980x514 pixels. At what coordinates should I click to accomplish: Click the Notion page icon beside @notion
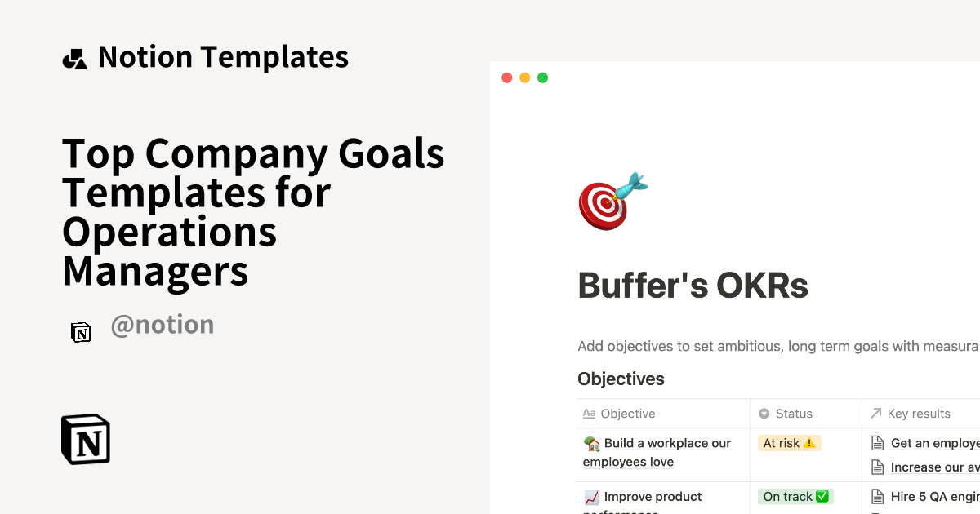(81, 332)
